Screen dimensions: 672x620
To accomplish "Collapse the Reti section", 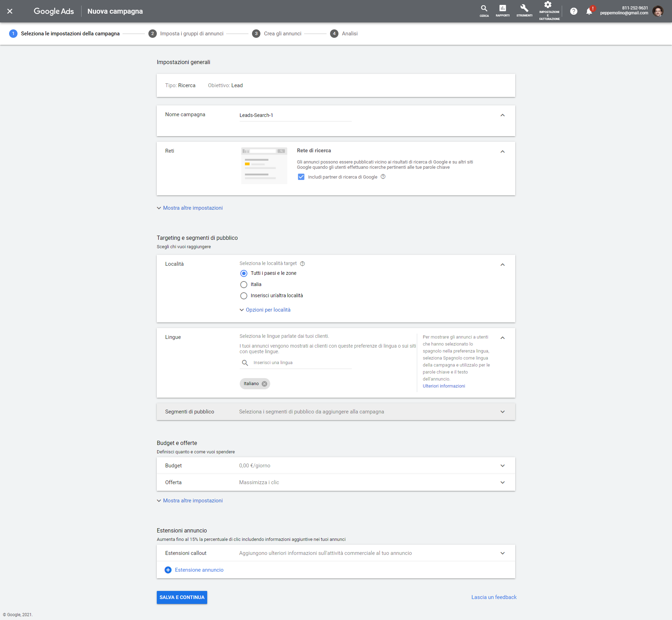I will [x=503, y=151].
